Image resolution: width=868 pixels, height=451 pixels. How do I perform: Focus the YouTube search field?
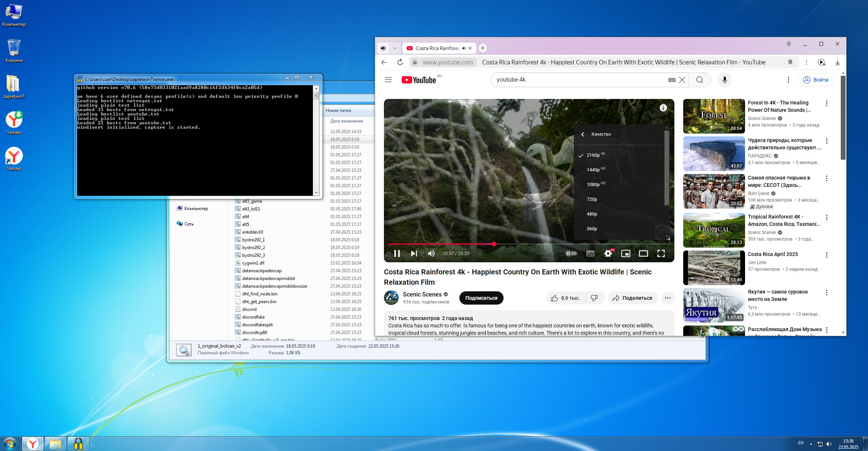click(x=581, y=80)
